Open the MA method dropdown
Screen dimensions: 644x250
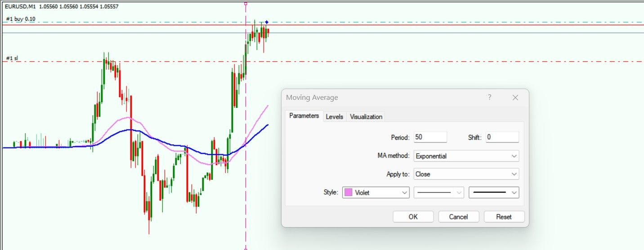point(466,156)
